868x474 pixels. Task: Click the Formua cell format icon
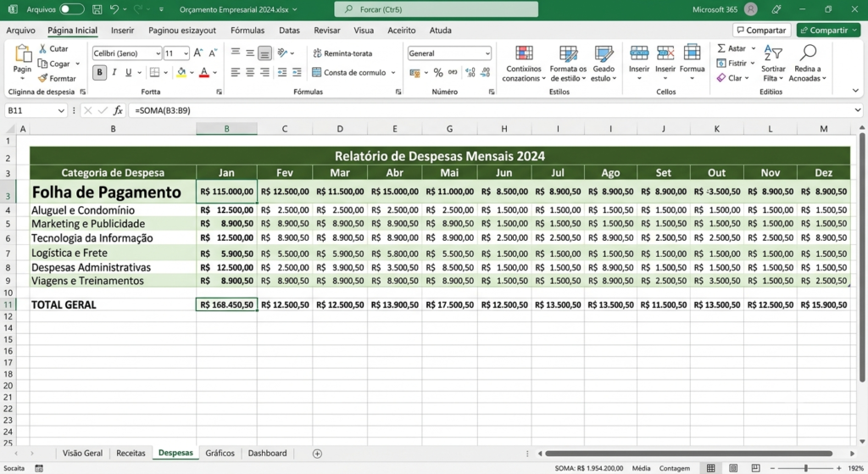tap(692, 53)
